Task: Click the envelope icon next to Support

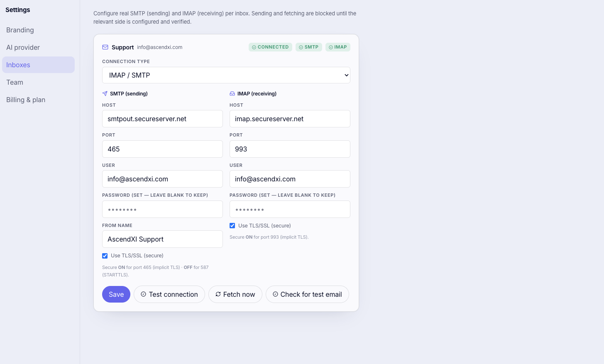Action: pyautogui.click(x=105, y=47)
